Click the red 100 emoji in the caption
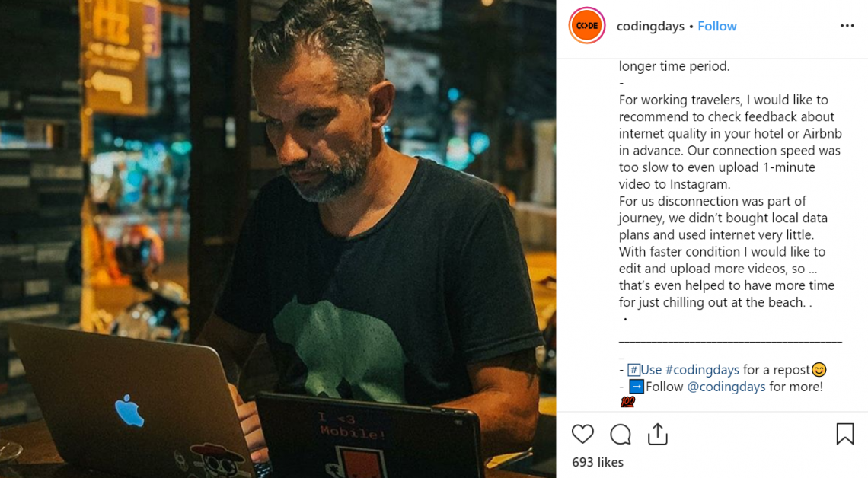Viewport: 868px width, 478px height. click(627, 402)
